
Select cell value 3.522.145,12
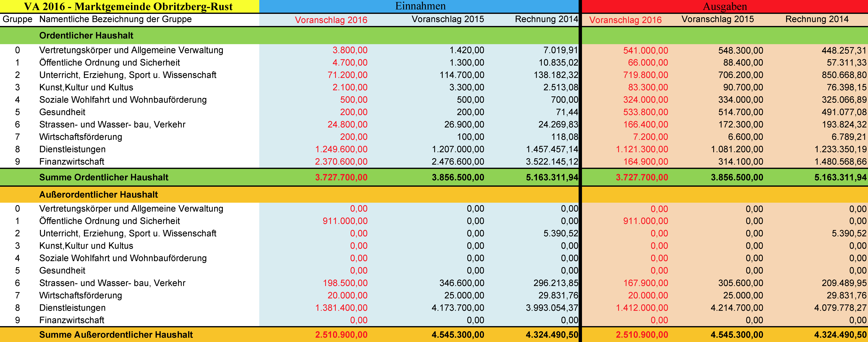click(552, 162)
